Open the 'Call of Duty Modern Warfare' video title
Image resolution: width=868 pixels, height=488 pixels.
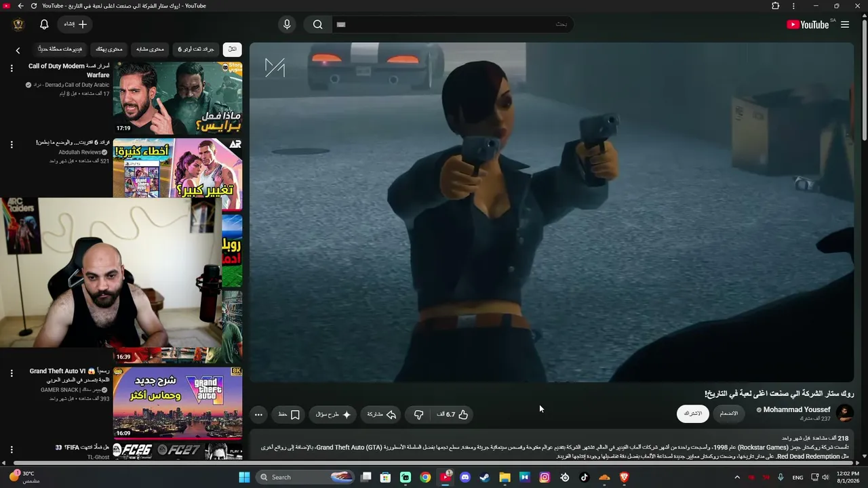pyautogui.click(x=69, y=70)
